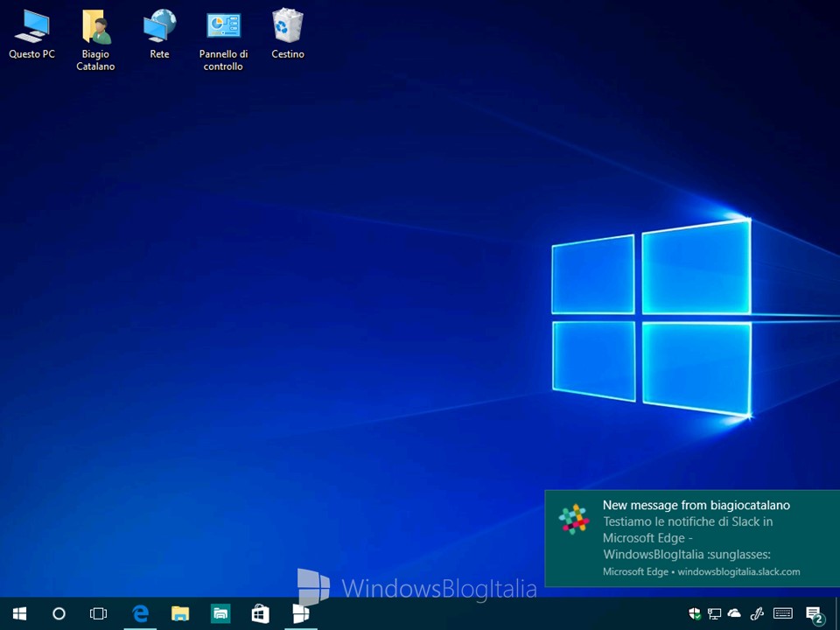Open the Microsoft Store from taskbar
Viewport: 840px width, 630px height.
pos(261,614)
